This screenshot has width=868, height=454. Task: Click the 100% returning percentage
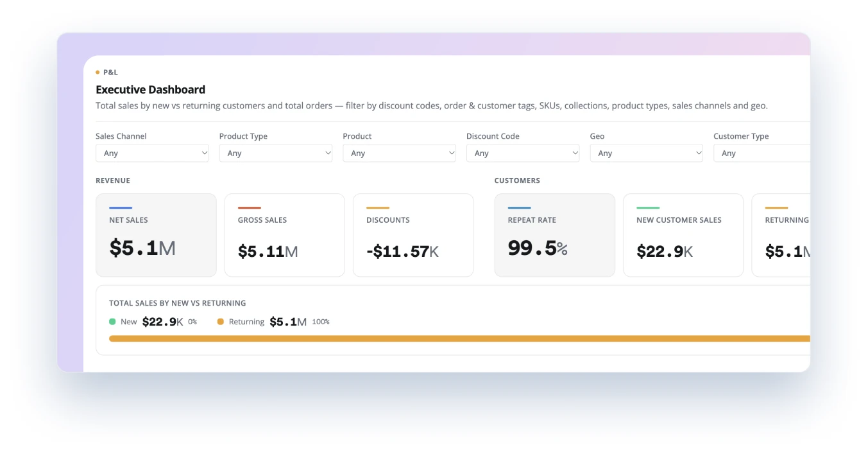(x=321, y=322)
